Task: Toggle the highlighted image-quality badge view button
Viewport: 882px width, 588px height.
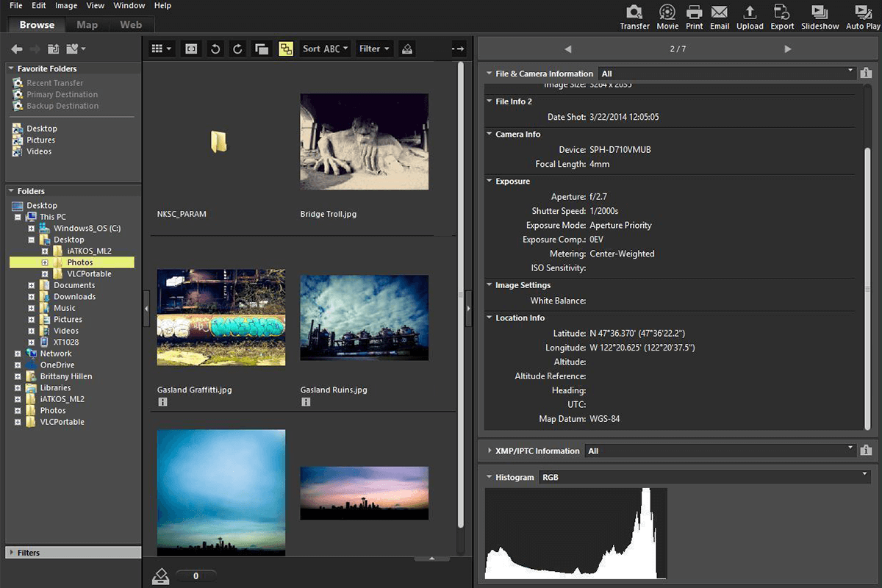Action: [286, 49]
